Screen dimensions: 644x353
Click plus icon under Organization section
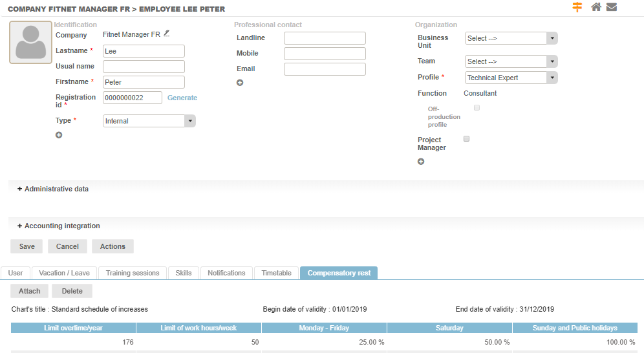point(421,162)
